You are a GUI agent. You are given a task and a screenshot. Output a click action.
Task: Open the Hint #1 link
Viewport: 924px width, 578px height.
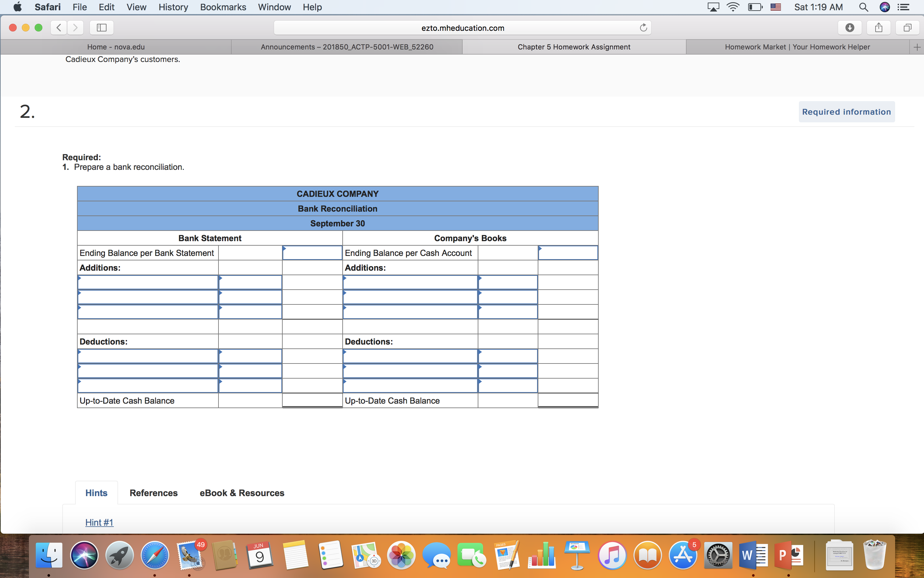(x=99, y=522)
